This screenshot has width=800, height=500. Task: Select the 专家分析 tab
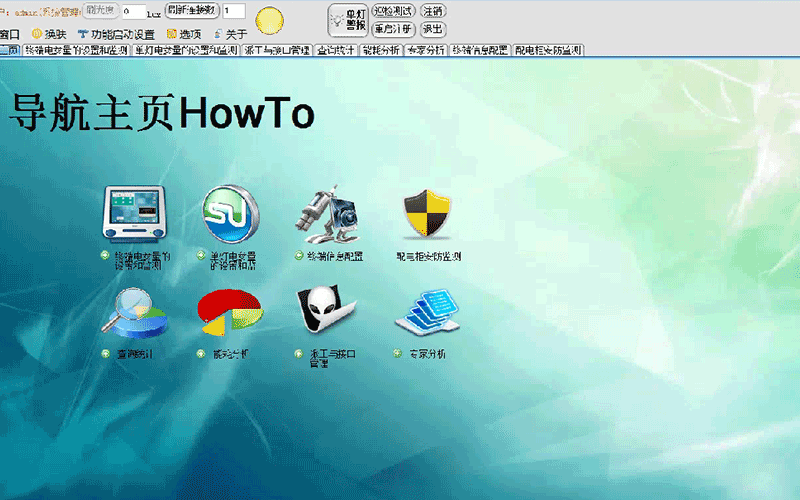pos(426,49)
